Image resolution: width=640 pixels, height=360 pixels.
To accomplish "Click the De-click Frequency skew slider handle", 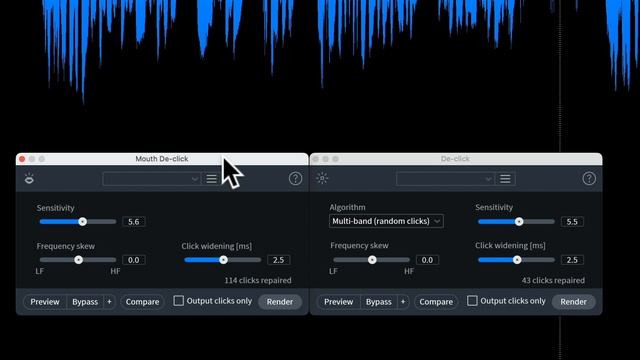I will click(x=372, y=260).
